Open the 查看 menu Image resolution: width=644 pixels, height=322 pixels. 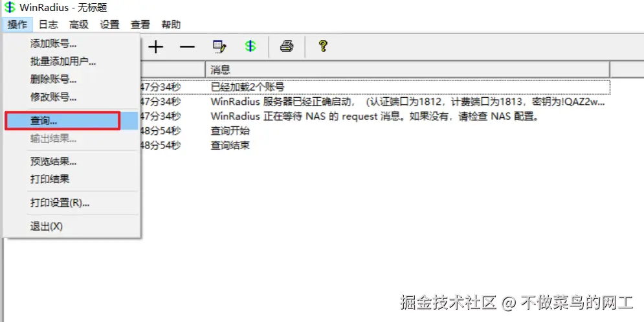(140, 25)
